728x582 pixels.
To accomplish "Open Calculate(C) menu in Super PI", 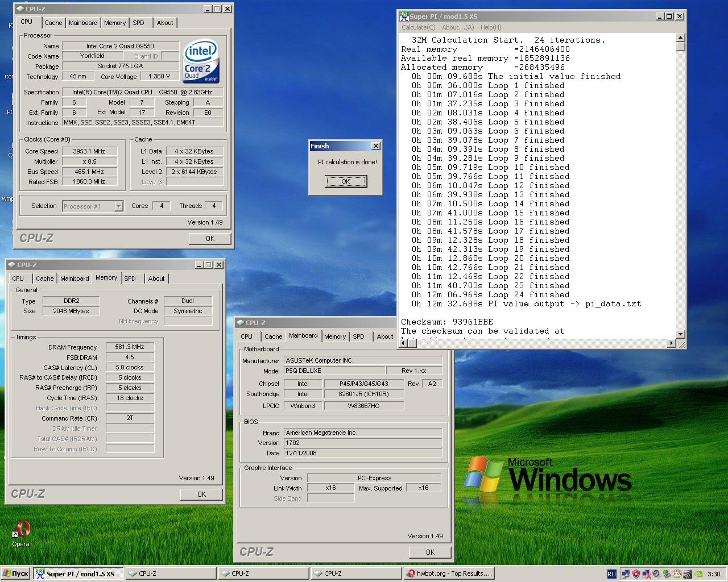I will coord(419,27).
